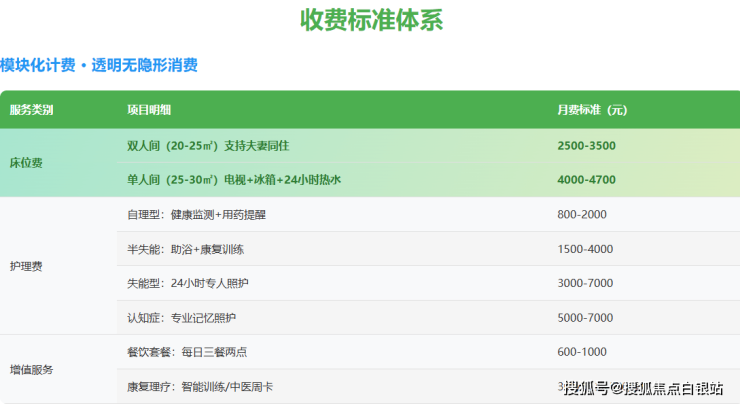This screenshot has width=740, height=404.
Task: Select the 2500-3500 price value
Action: (x=586, y=146)
